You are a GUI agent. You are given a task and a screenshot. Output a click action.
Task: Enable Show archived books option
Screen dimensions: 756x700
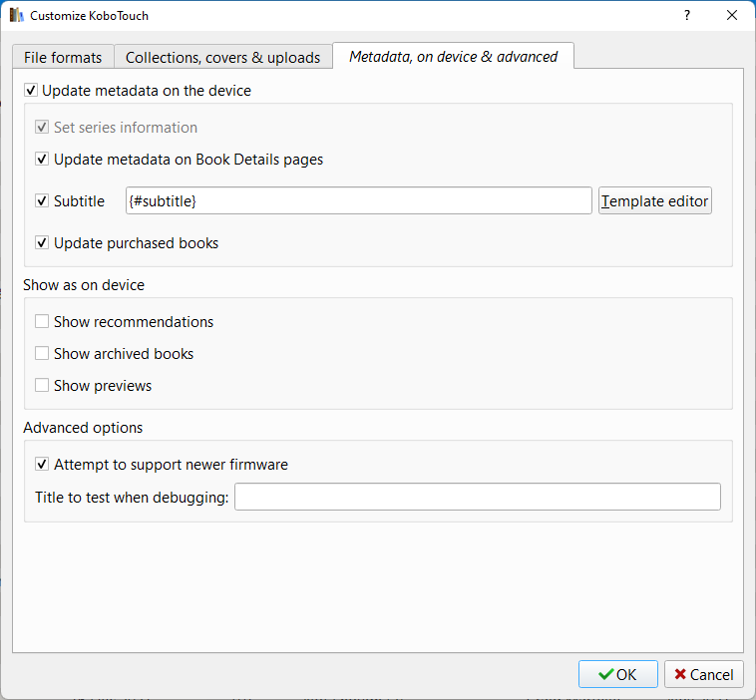pyautogui.click(x=42, y=354)
